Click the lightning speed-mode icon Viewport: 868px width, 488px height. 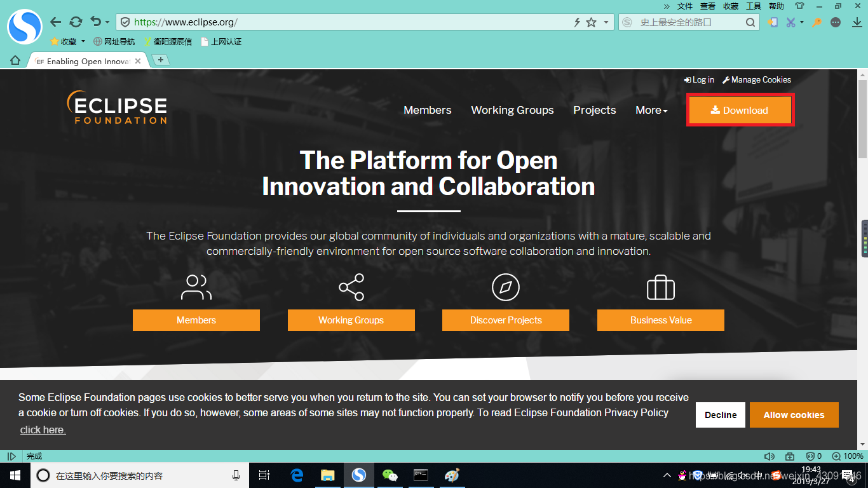point(577,22)
